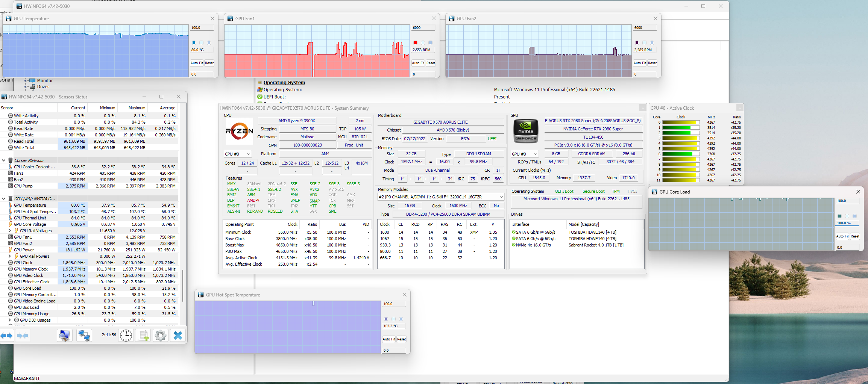Click the remote monitoring networked computers icon

pos(84,335)
